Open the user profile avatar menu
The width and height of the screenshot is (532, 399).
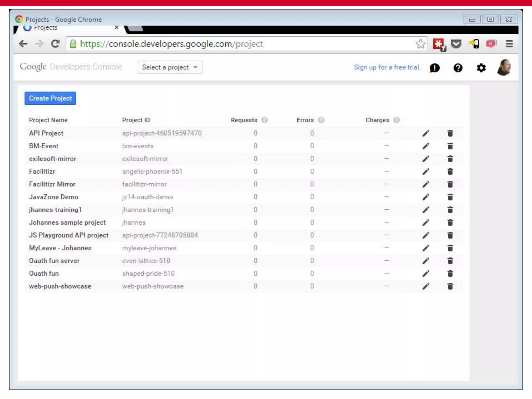click(504, 68)
